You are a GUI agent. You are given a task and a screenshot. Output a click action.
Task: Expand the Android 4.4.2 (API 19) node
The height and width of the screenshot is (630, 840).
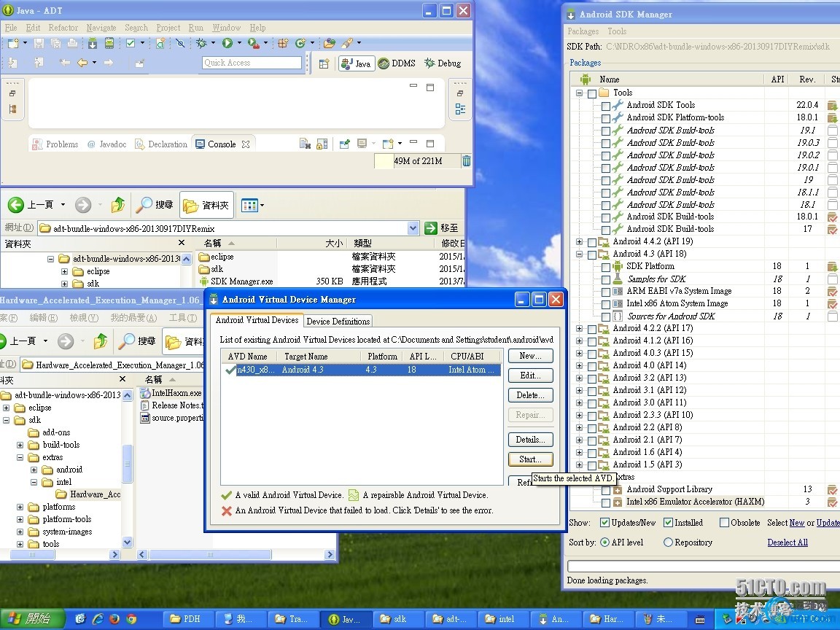[x=580, y=241]
